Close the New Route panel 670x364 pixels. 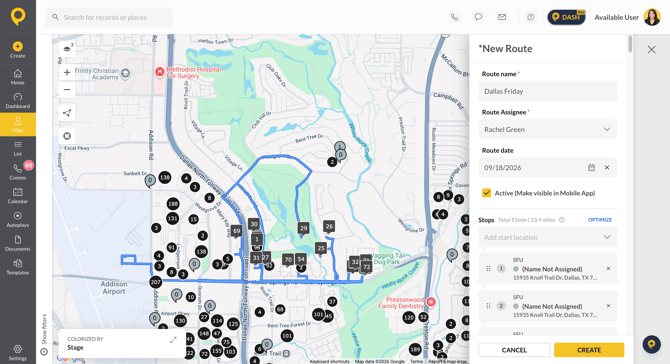[651, 50]
